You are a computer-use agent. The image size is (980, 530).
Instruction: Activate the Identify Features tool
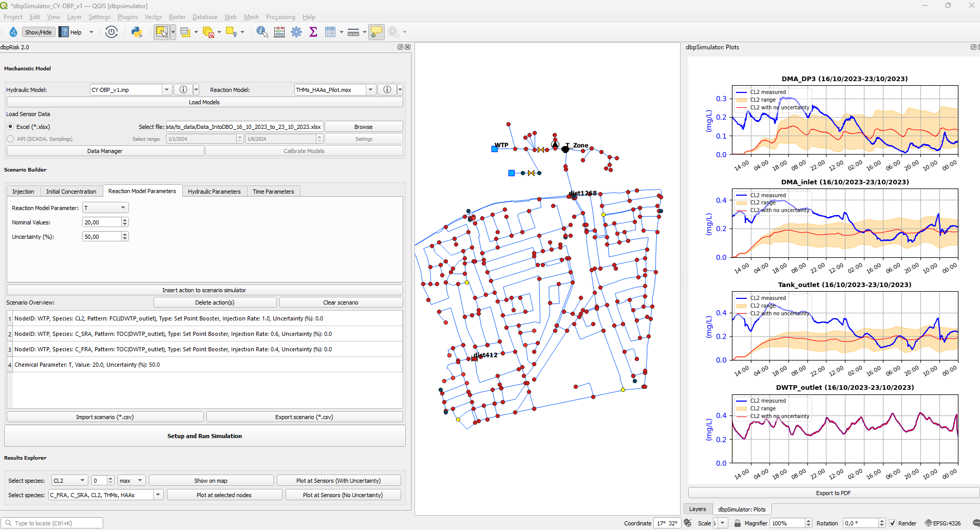262,32
